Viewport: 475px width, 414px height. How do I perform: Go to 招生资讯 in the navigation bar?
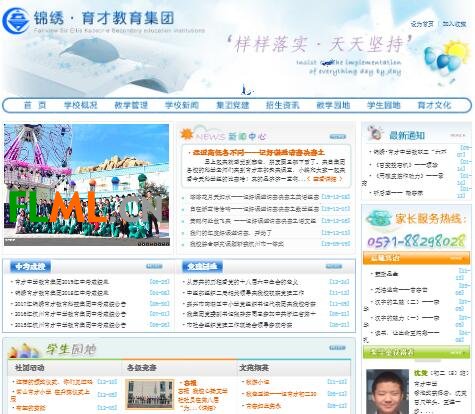click(x=282, y=105)
